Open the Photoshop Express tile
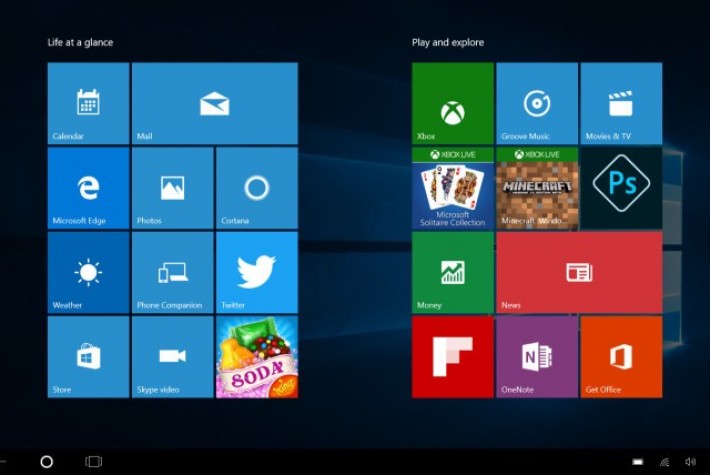Image resolution: width=710 pixels, height=475 pixels. (621, 188)
